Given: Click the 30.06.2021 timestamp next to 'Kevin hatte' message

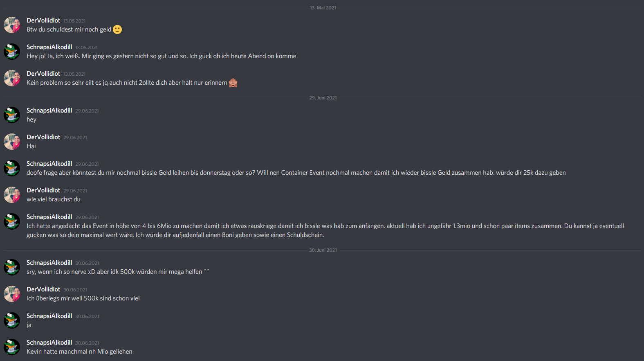Looking at the screenshot, I should tap(87, 343).
